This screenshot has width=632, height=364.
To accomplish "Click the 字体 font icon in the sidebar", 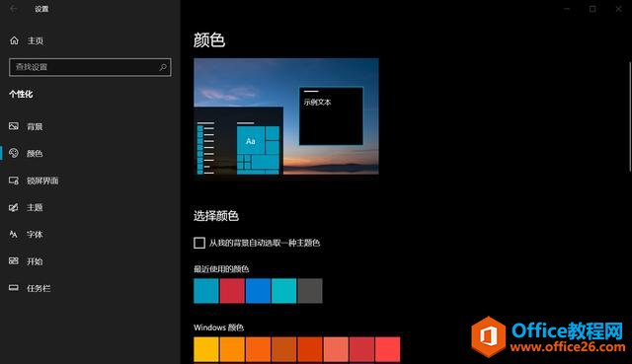I will tap(14, 234).
